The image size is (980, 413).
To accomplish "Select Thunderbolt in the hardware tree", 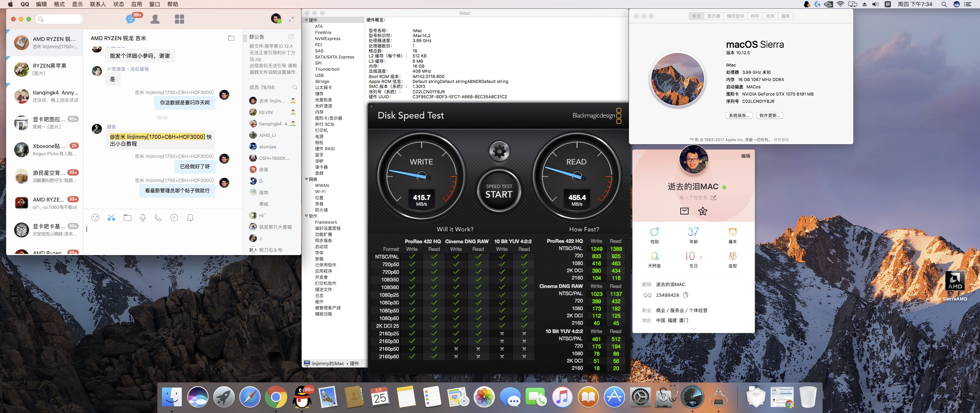I will click(327, 69).
